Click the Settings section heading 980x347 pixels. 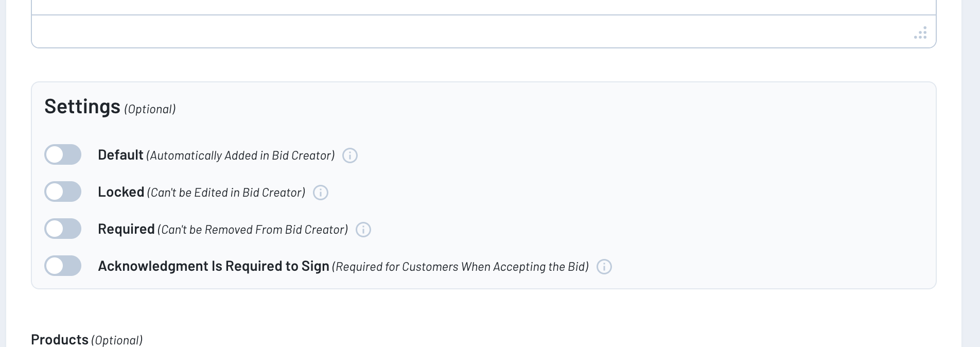coord(82,107)
